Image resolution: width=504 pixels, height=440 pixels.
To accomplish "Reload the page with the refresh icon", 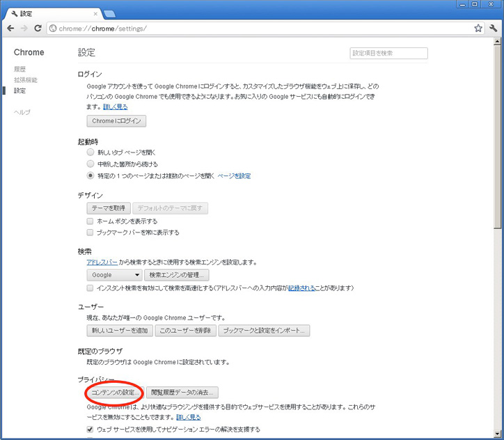I will coord(38,29).
